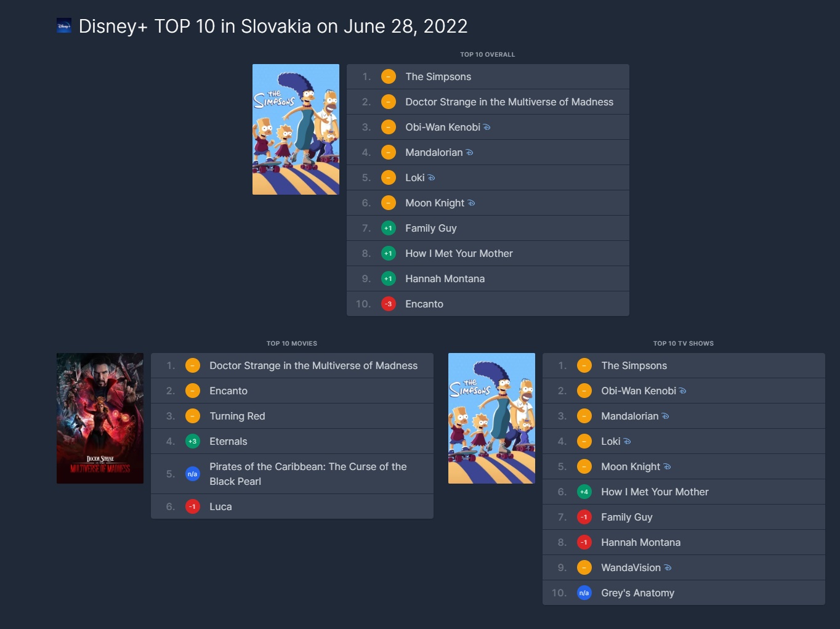The height and width of the screenshot is (629, 840).
Task: Click the red -1 badge beside Luca
Action: [x=193, y=506]
